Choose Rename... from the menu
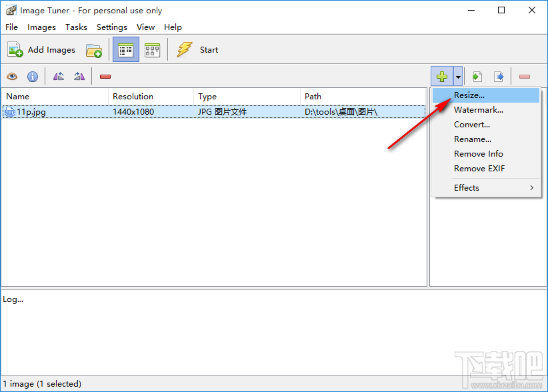 click(486, 139)
